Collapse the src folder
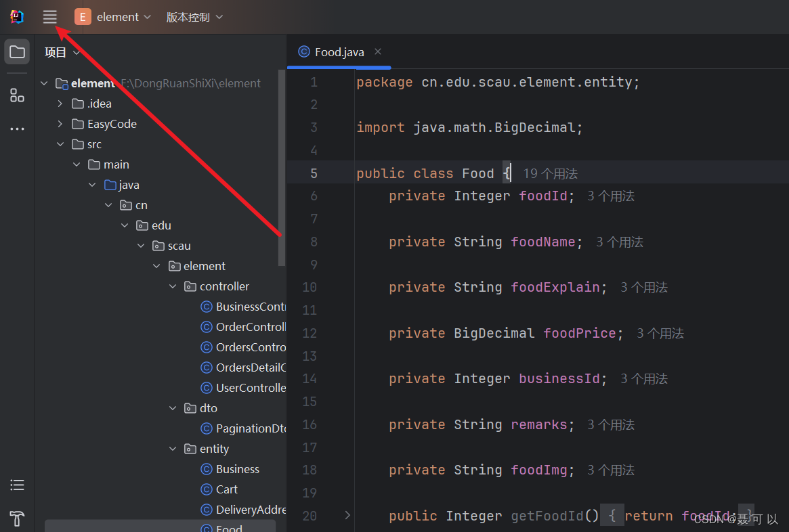The height and width of the screenshot is (532, 789). (60, 144)
